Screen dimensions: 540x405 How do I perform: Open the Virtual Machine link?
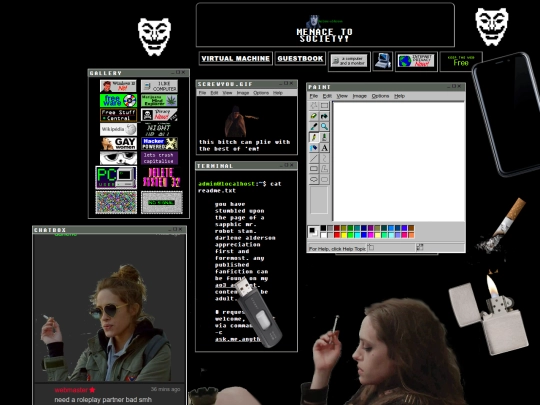[236, 59]
